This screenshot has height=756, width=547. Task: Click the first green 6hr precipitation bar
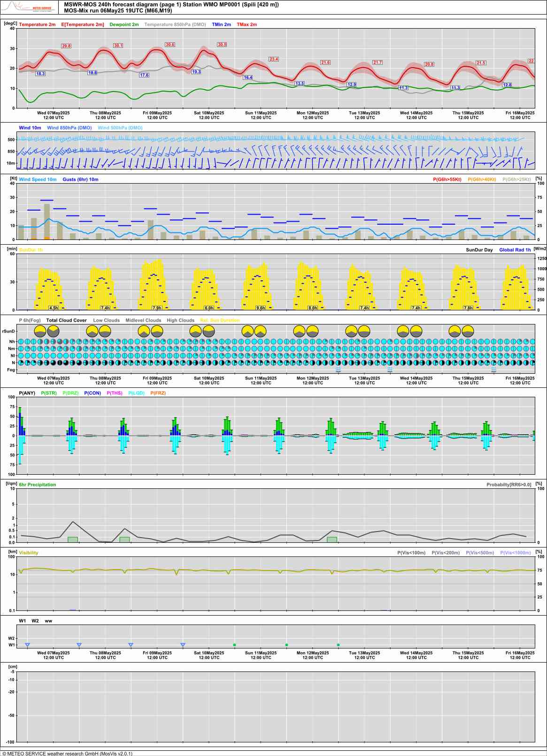[73, 540]
